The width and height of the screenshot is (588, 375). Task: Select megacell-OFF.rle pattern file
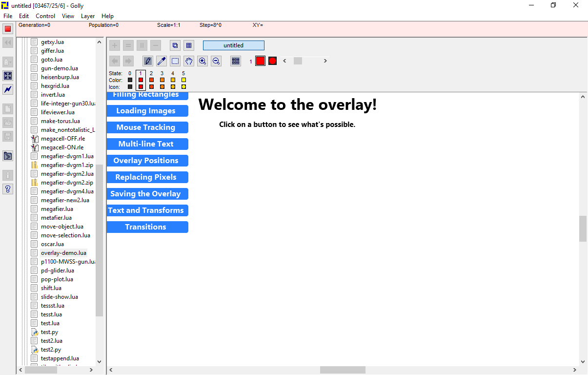62,139
